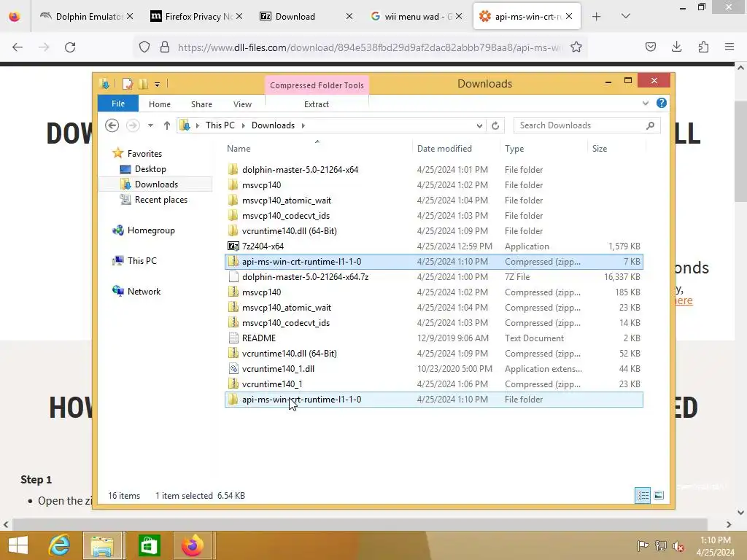Image resolution: width=747 pixels, height=560 pixels.
Task: Select the 7z2404-x64 application icon
Action: click(233, 246)
